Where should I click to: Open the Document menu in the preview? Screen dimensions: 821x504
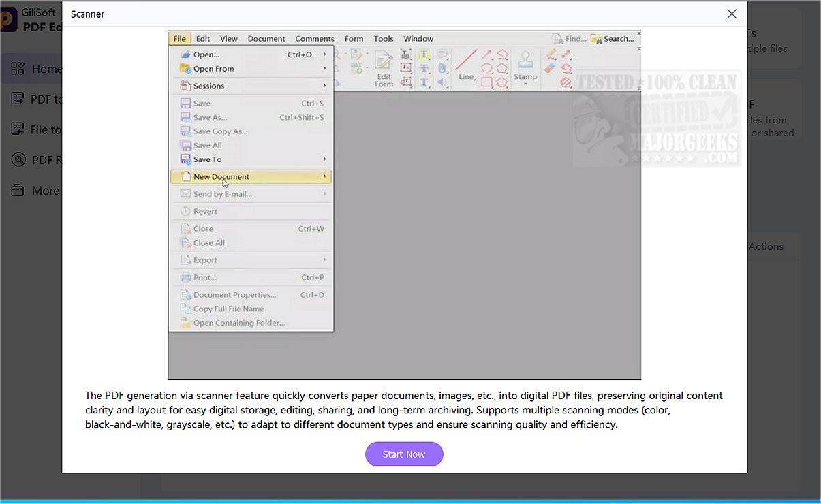266,39
